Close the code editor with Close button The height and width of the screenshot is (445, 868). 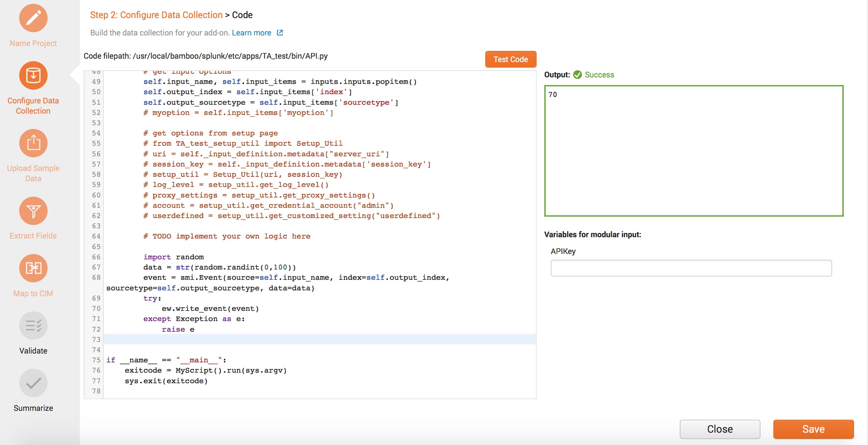pos(720,429)
